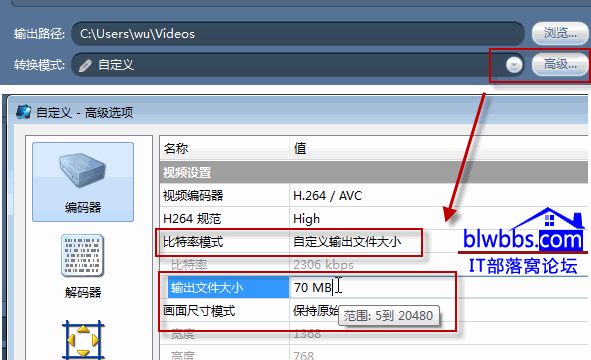Click the 1368 width value
Image resolution: width=591 pixels, height=360 pixels.
click(x=307, y=334)
